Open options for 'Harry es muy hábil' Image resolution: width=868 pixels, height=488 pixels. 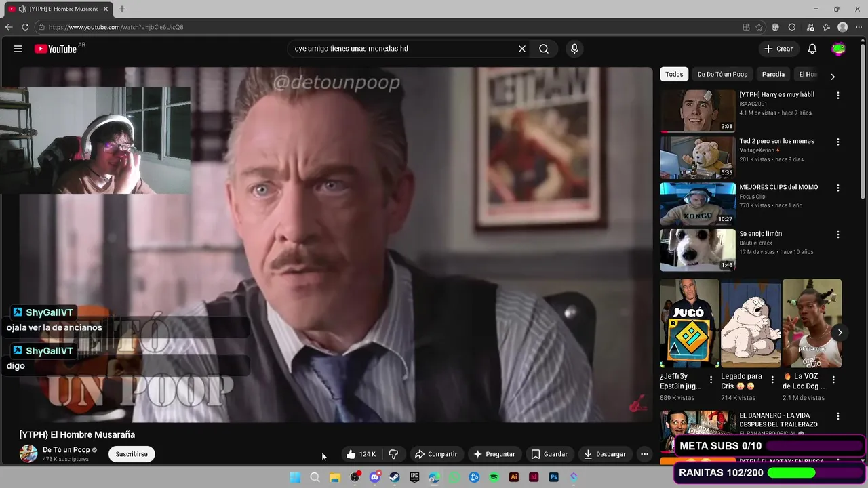click(x=838, y=96)
